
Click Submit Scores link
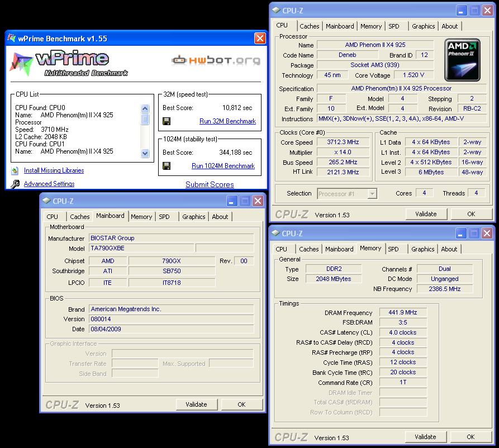tap(210, 184)
